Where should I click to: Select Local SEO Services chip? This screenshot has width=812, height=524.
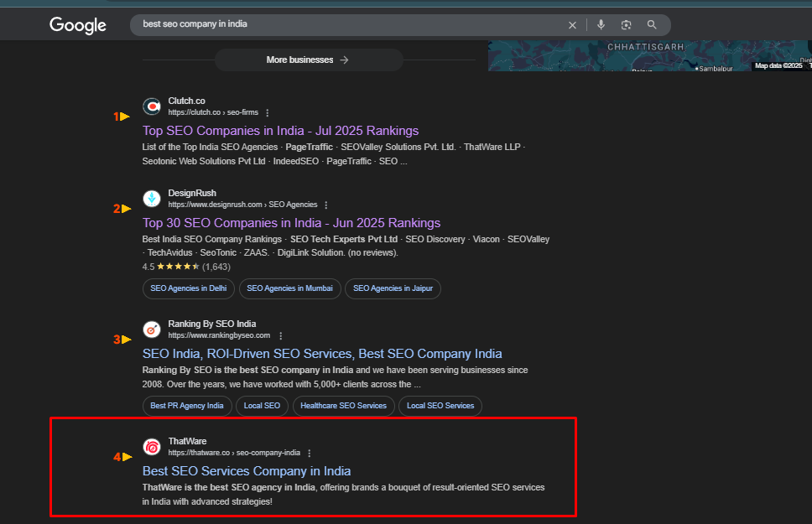tap(440, 406)
